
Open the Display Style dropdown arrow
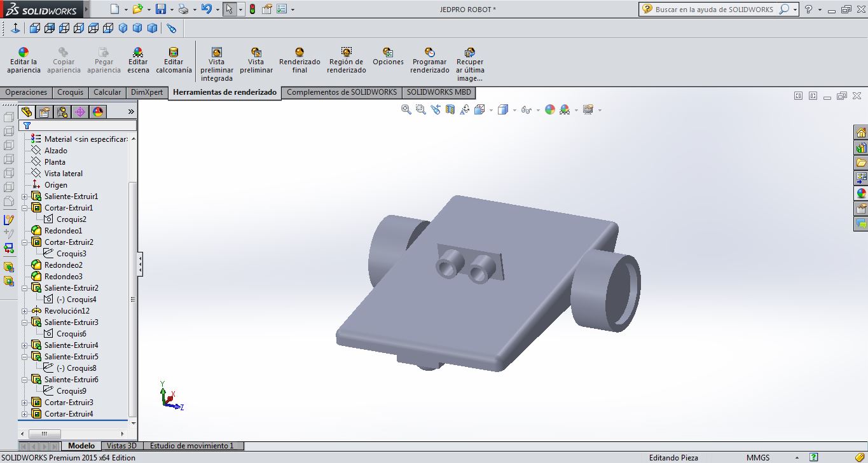(513, 110)
